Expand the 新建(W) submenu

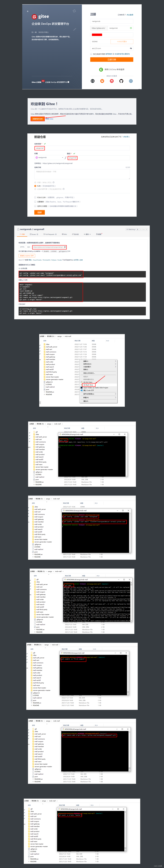click(98, 398)
